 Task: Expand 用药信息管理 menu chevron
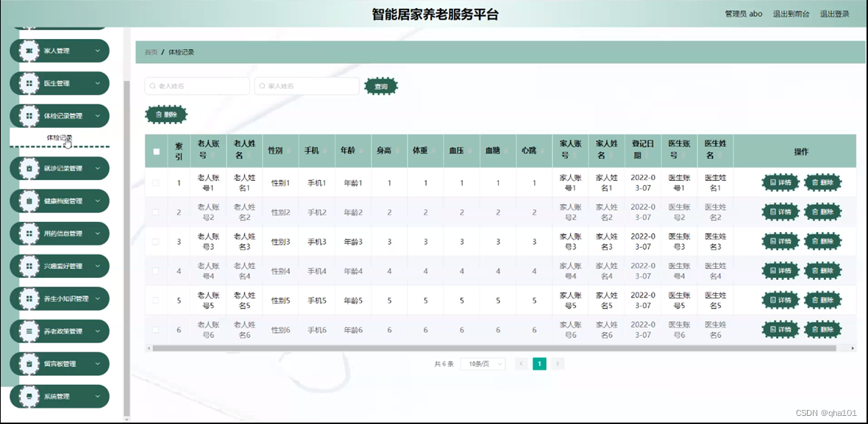[97, 233]
